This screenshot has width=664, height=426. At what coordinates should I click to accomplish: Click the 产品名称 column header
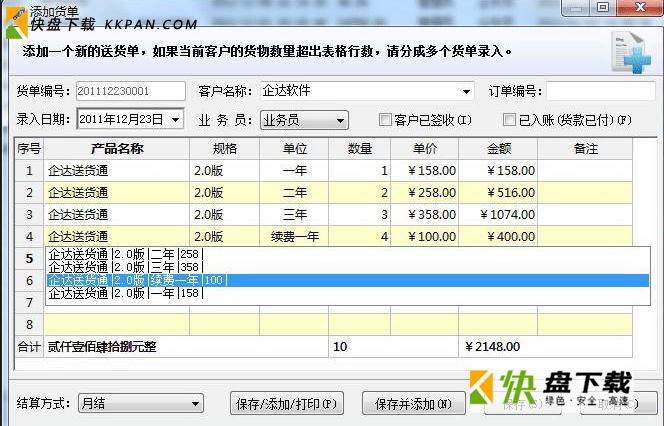116,149
